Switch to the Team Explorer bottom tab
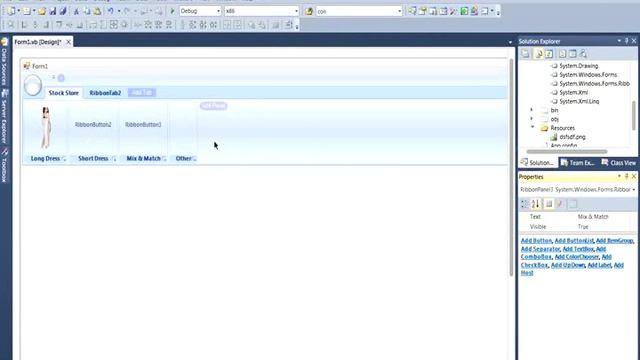The width and height of the screenshot is (640, 360). click(x=577, y=162)
